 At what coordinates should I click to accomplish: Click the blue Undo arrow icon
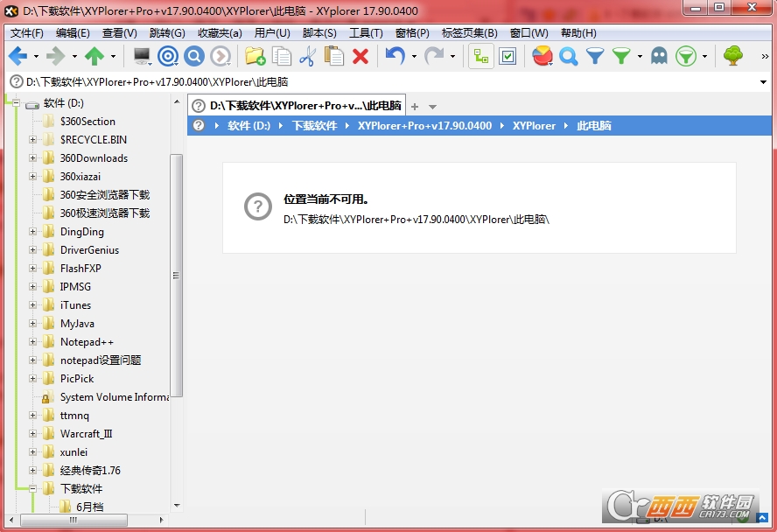coord(395,56)
